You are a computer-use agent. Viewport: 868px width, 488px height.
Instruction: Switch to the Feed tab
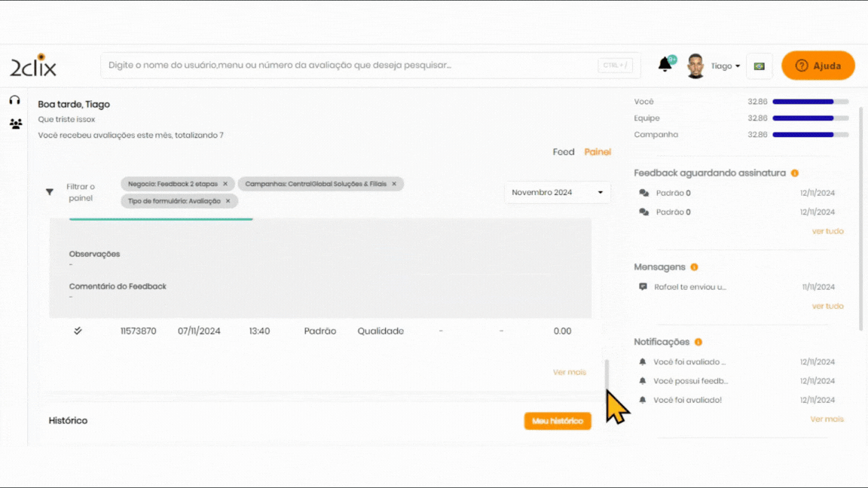(x=563, y=152)
